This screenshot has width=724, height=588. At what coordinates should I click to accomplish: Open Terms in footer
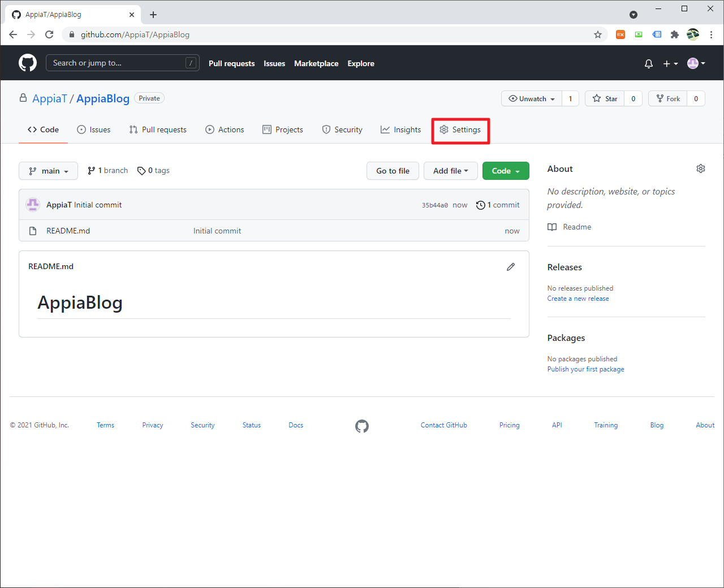click(x=105, y=425)
